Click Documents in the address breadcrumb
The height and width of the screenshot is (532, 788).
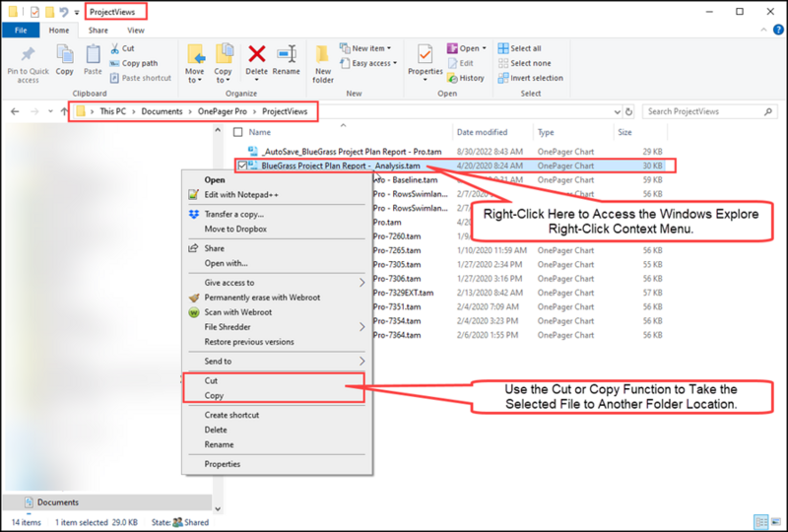pos(162,111)
